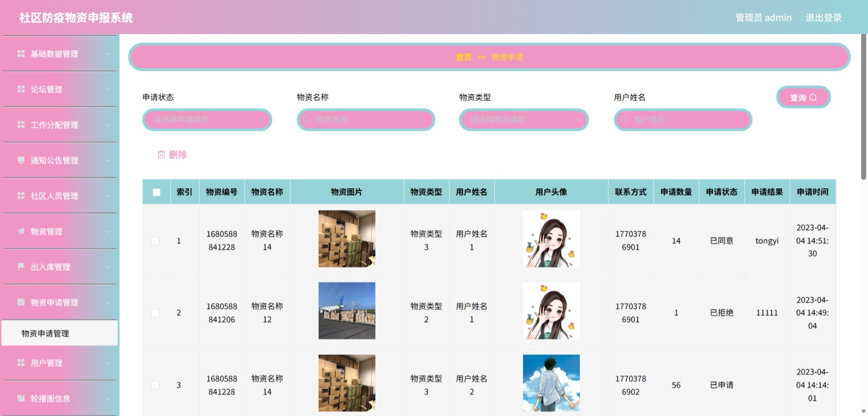Click the 物资名称 search input field
Image resolution: width=868 pixels, height=416 pixels.
(366, 120)
